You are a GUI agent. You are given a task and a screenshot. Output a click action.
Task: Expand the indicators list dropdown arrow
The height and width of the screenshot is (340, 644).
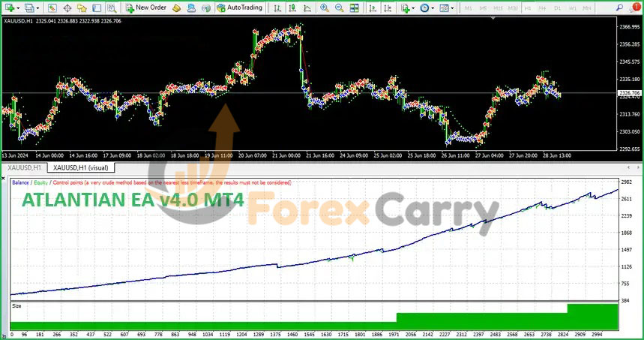tap(413, 8)
